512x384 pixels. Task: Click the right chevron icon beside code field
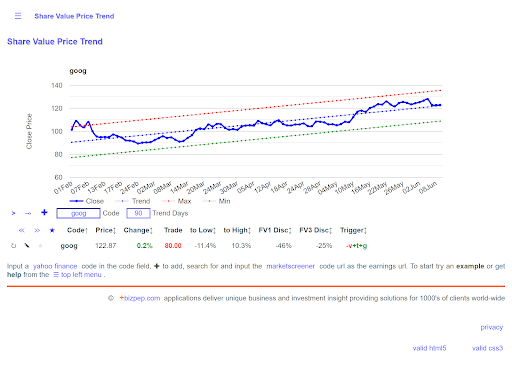click(13, 213)
